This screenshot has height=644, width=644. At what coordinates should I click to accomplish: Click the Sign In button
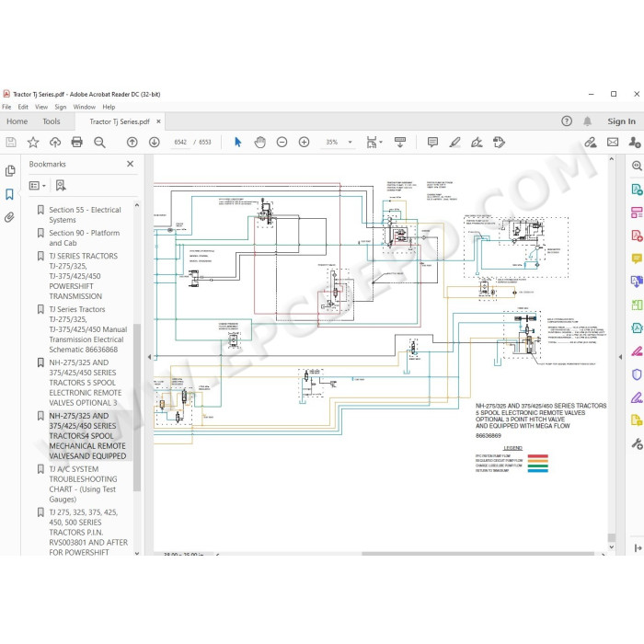click(x=621, y=121)
